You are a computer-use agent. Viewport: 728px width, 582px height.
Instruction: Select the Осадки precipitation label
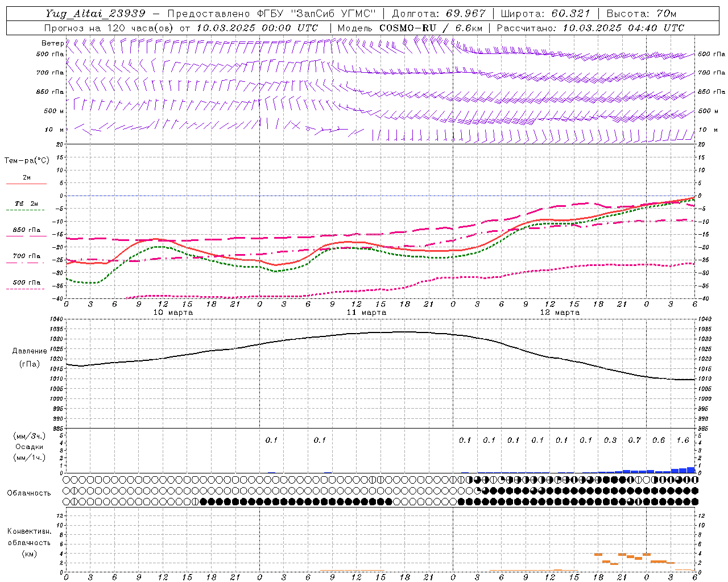pyautogui.click(x=30, y=447)
